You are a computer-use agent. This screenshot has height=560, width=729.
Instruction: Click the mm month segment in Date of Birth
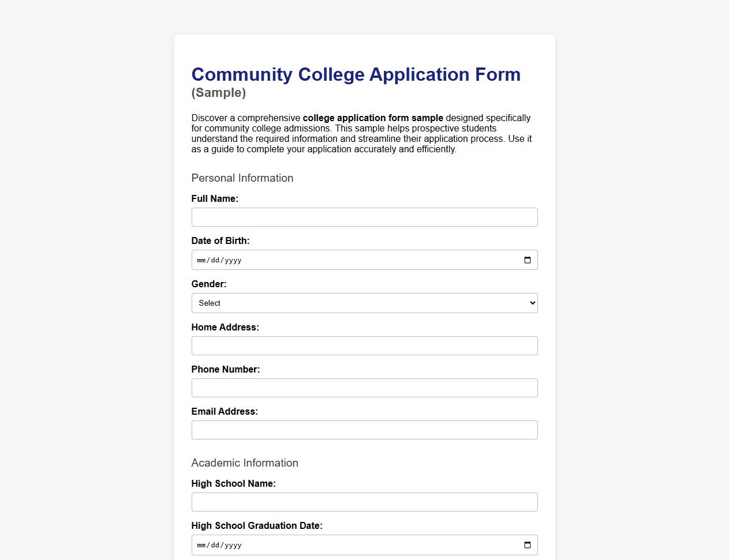tap(201, 260)
